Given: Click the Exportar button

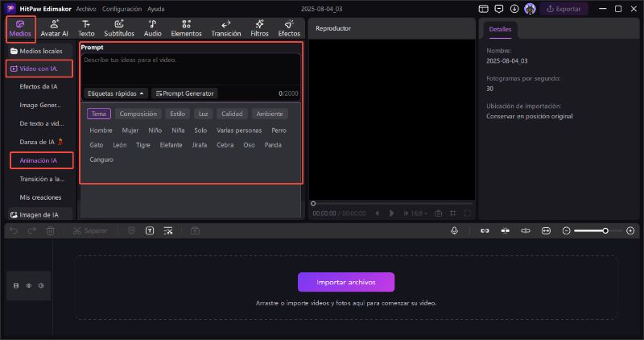Looking at the screenshot, I should 564,9.
